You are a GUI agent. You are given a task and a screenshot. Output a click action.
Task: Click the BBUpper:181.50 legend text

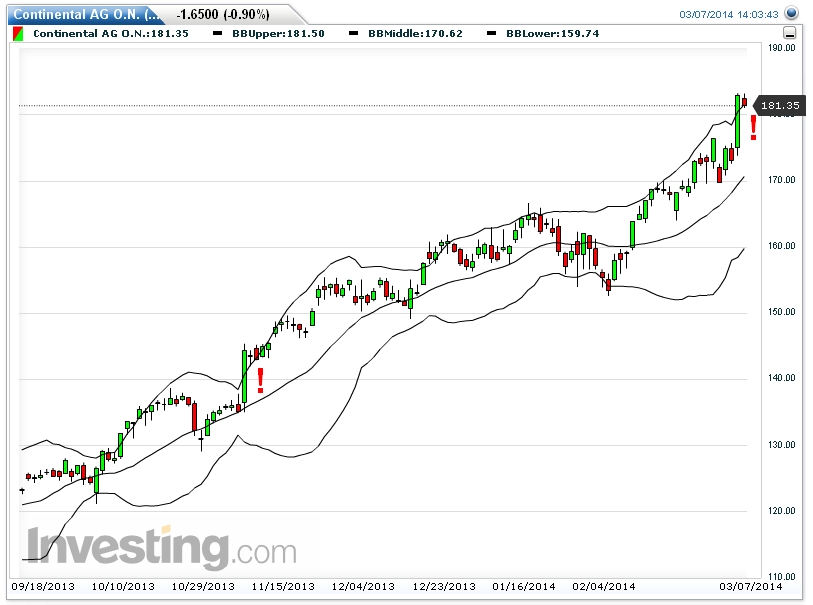click(278, 34)
